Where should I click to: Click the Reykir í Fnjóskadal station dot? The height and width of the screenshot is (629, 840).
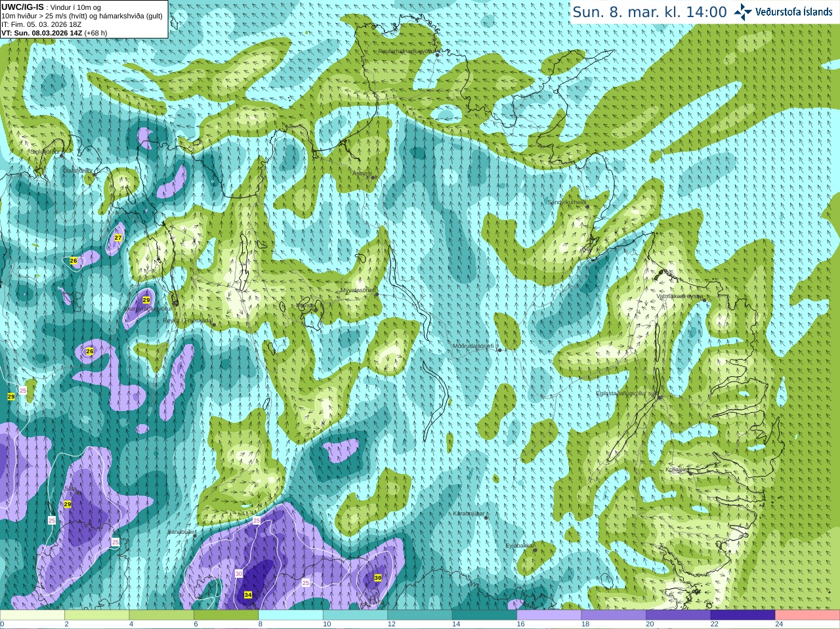point(213,324)
